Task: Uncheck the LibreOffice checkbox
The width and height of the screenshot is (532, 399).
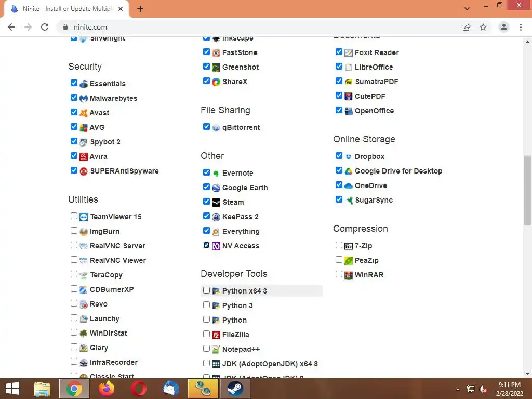Action: click(x=339, y=66)
